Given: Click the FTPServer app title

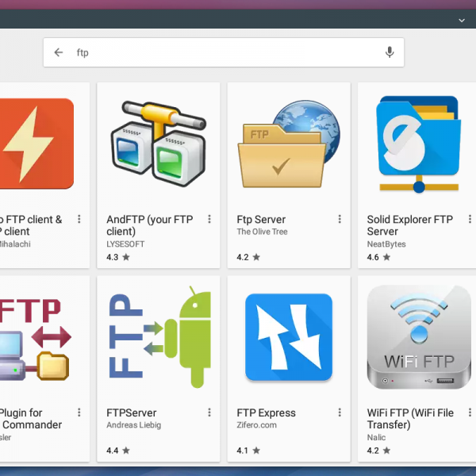Looking at the screenshot, I should tap(131, 413).
